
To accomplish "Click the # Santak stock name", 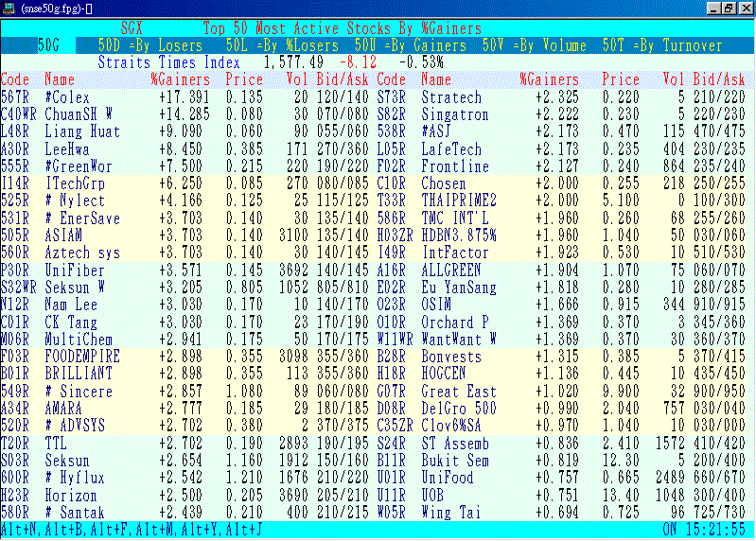I will [x=75, y=512].
